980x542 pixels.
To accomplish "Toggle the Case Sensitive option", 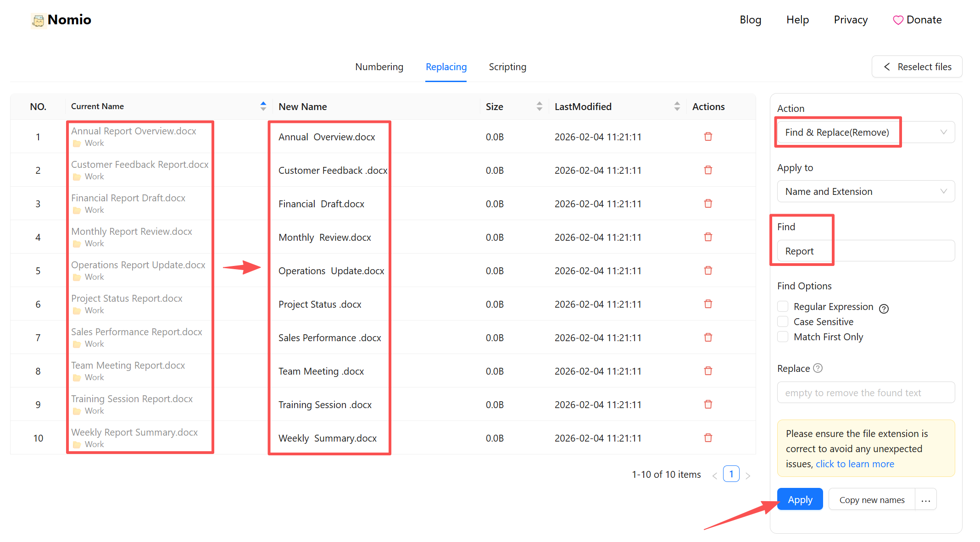I will (x=783, y=321).
